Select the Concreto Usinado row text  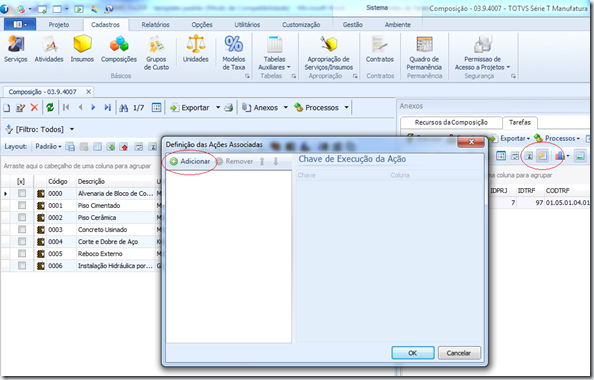[102, 230]
